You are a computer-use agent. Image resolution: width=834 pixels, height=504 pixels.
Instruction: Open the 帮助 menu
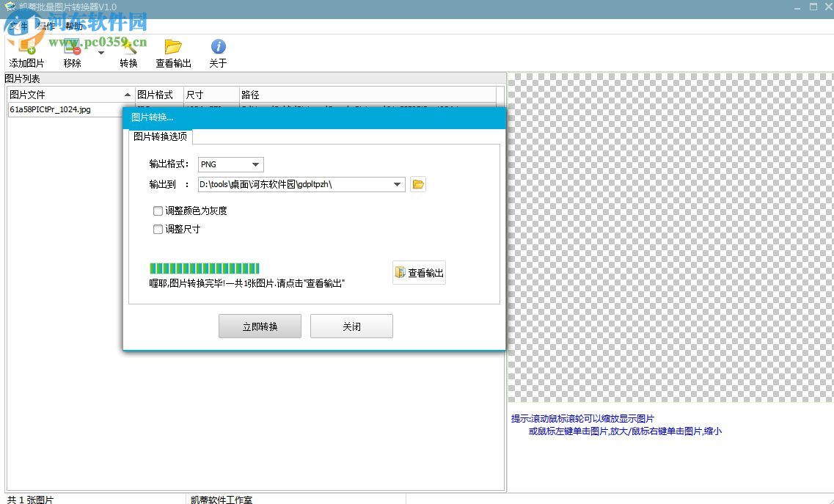click(74, 26)
